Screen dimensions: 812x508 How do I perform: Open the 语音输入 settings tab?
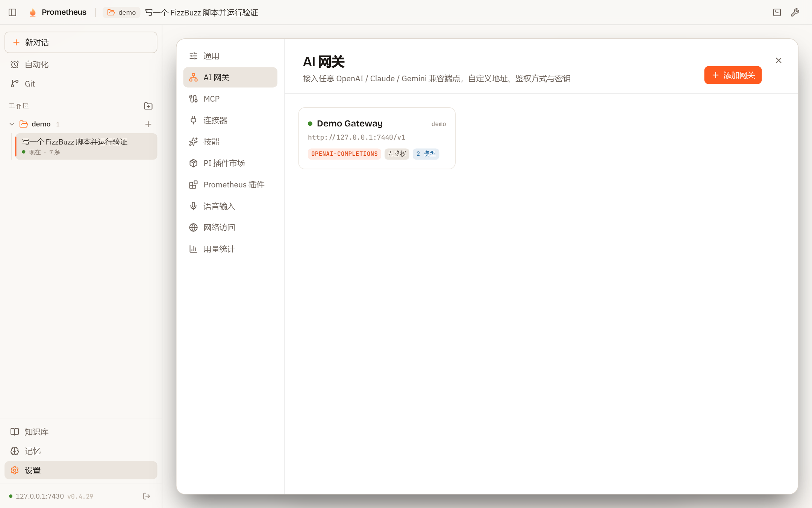tap(230, 206)
